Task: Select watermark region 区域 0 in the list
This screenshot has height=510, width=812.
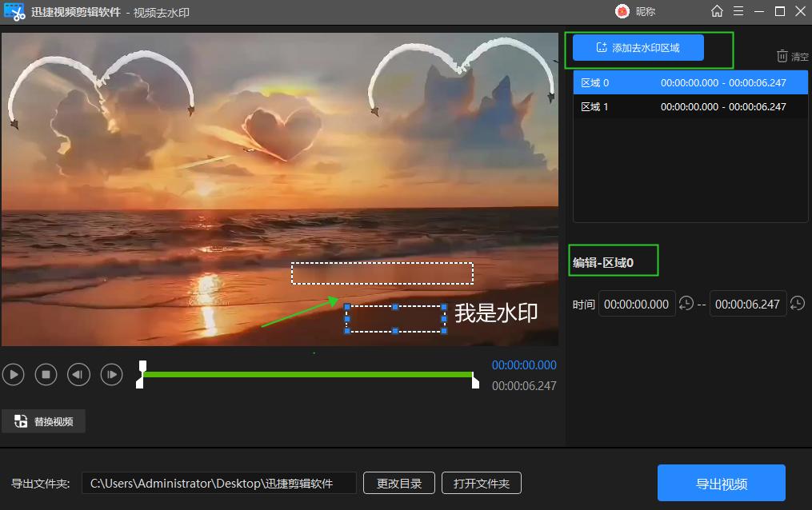Action: [x=690, y=82]
